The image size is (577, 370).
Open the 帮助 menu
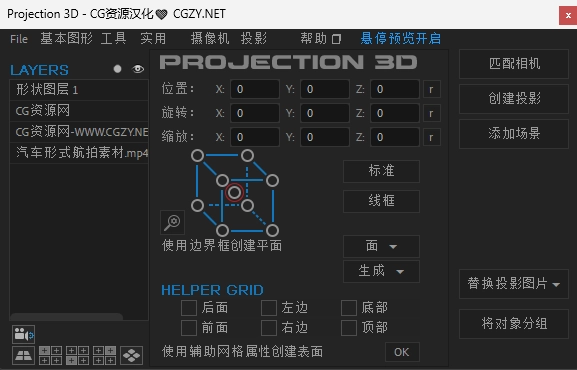(x=314, y=38)
